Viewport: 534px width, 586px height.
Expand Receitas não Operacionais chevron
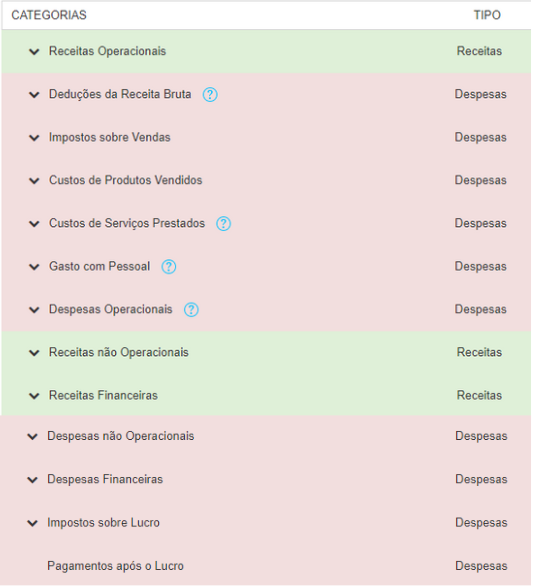(34, 353)
